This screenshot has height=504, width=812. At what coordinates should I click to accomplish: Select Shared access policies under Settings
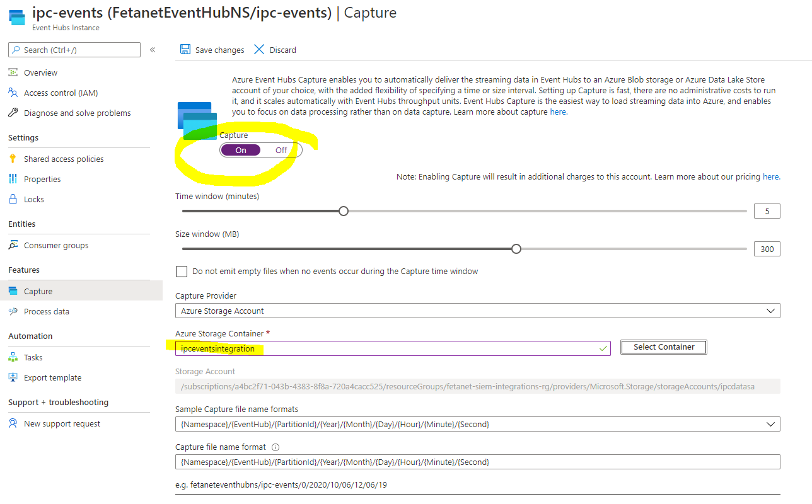coord(63,158)
